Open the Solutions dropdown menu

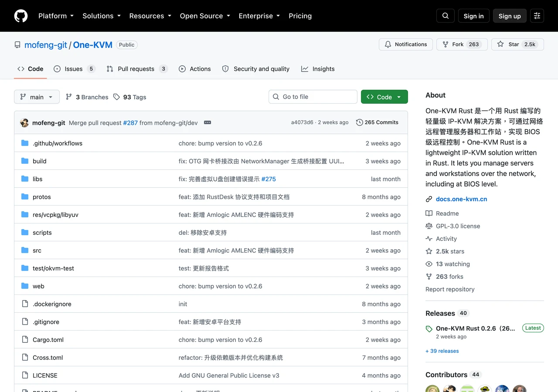click(102, 16)
